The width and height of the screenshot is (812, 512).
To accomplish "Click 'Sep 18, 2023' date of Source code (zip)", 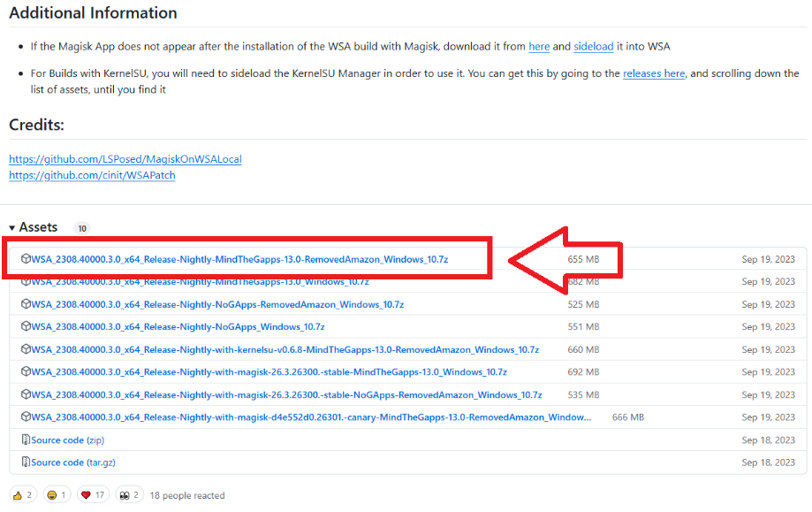I will coord(769,440).
